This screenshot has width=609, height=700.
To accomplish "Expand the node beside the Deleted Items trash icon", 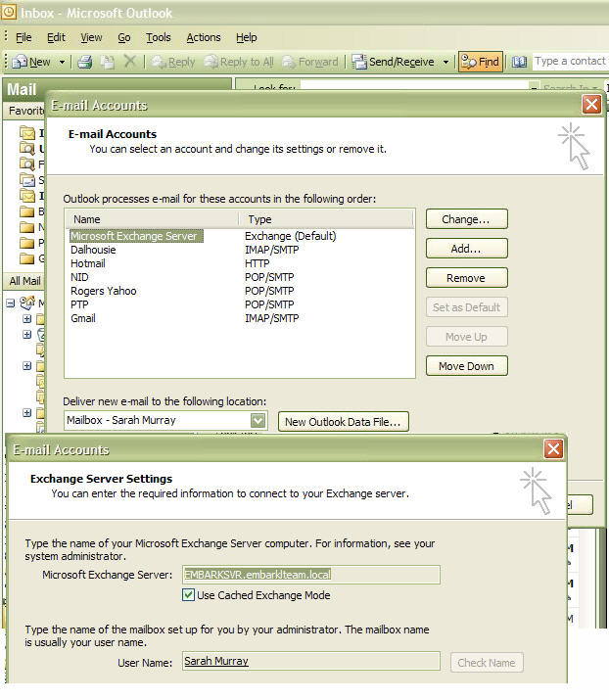I will 26,335.
